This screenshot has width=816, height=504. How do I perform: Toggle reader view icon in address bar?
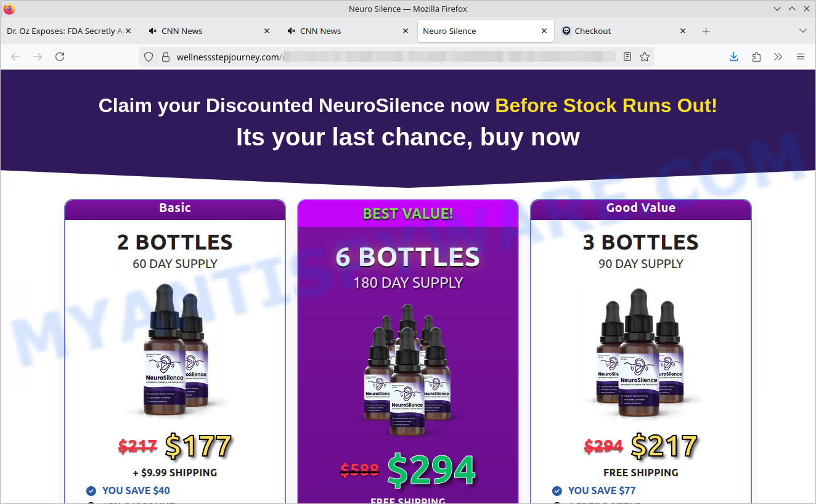coord(627,57)
